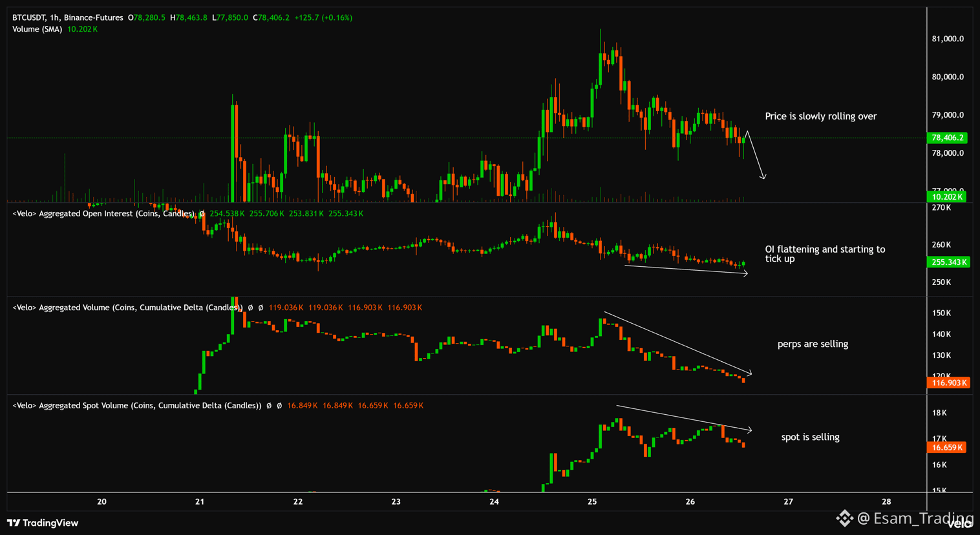
Task: Click the orange 116.903K axis tag
Action: [x=948, y=383]
